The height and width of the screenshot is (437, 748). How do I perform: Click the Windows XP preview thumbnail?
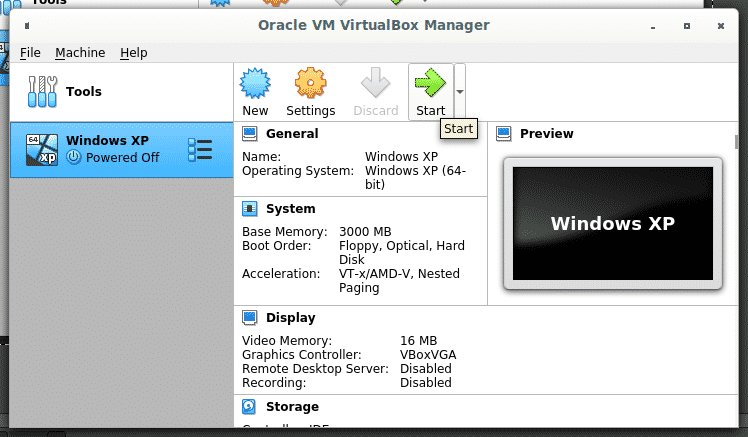coord(612,223)
